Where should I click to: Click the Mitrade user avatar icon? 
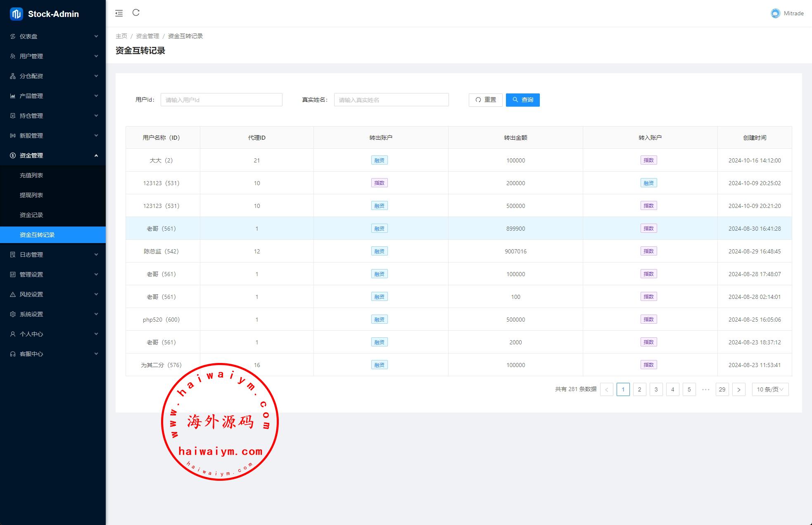775,13
